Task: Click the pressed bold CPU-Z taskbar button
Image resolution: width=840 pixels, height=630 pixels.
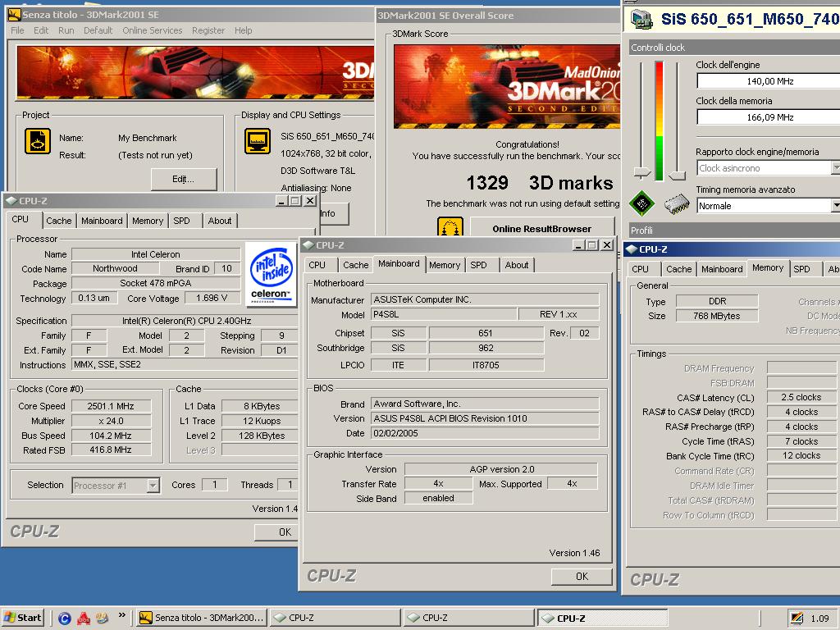Action: pyautogui.click(x=602, y=618)
